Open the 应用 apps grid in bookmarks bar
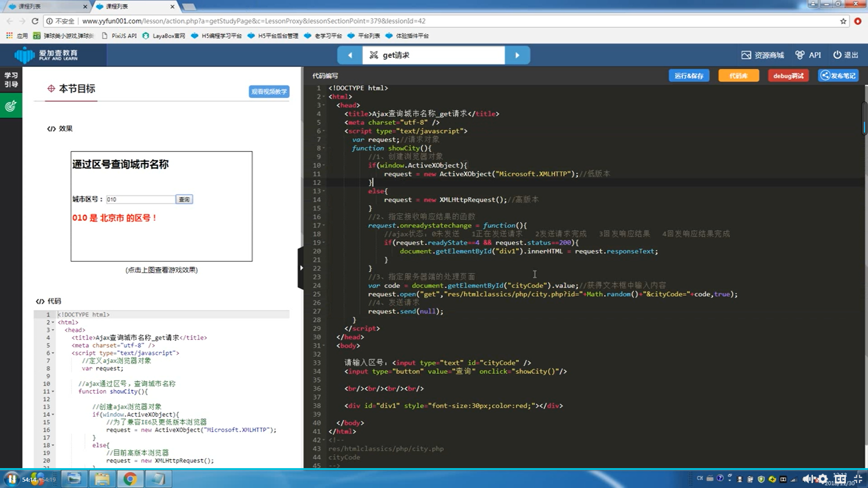The height and width of the screenshot is (488, 868). coord(17,36)
